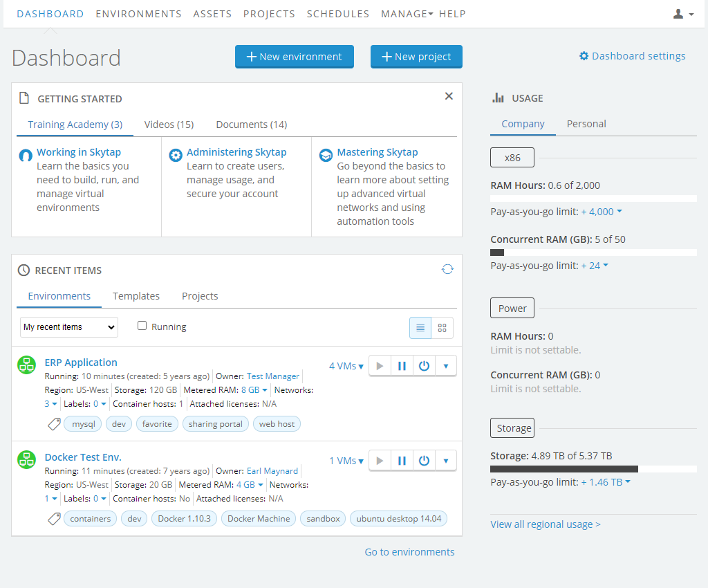Click the Storage usage progress bar
Screen dimensions: 708x588
pos(593,469)
